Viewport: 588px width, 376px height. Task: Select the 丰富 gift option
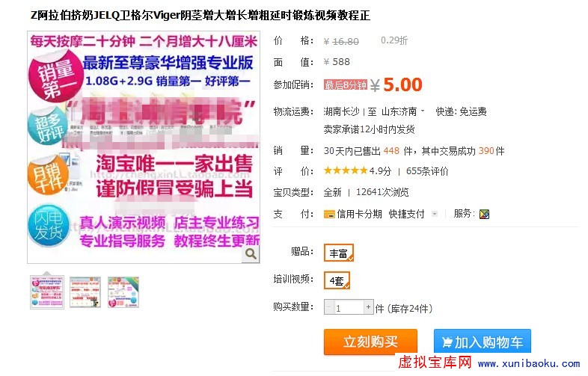(x=339, y=253)
